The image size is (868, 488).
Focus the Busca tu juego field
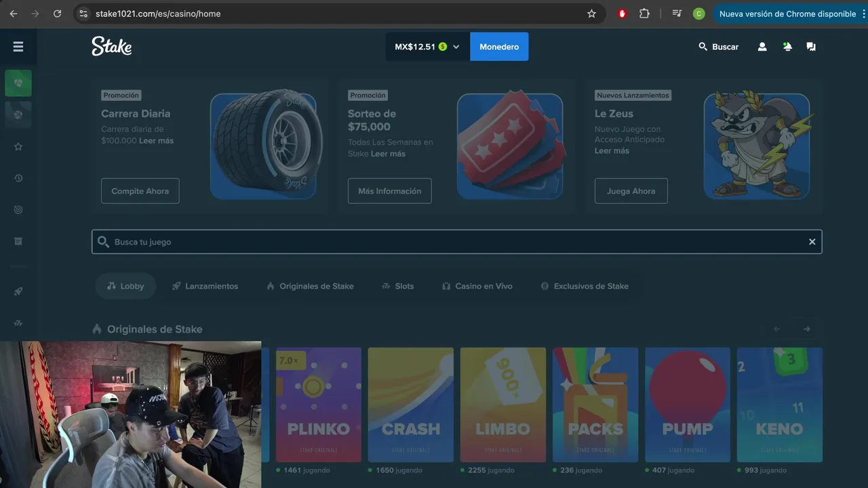point(457,242)
